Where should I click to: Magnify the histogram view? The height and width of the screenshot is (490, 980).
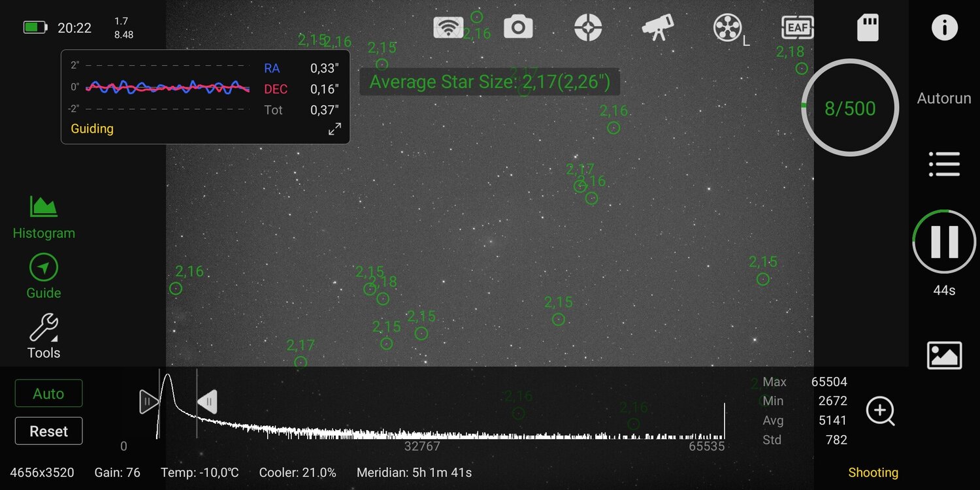(881, 411)
